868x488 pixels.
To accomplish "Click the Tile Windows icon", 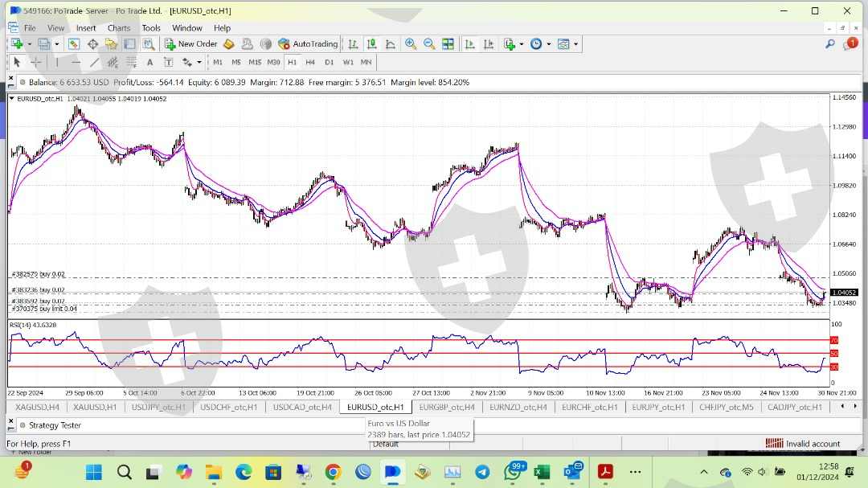I will pos(448,44).
